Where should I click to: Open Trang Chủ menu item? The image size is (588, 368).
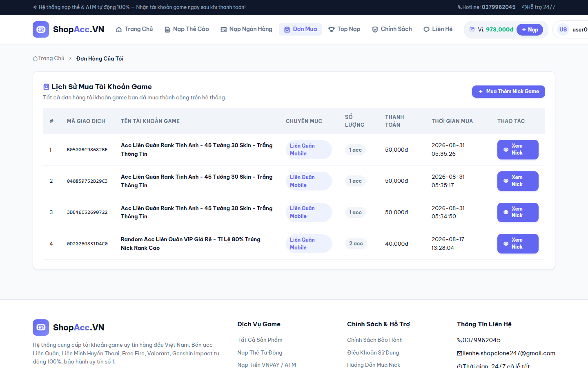pos(134,29)
